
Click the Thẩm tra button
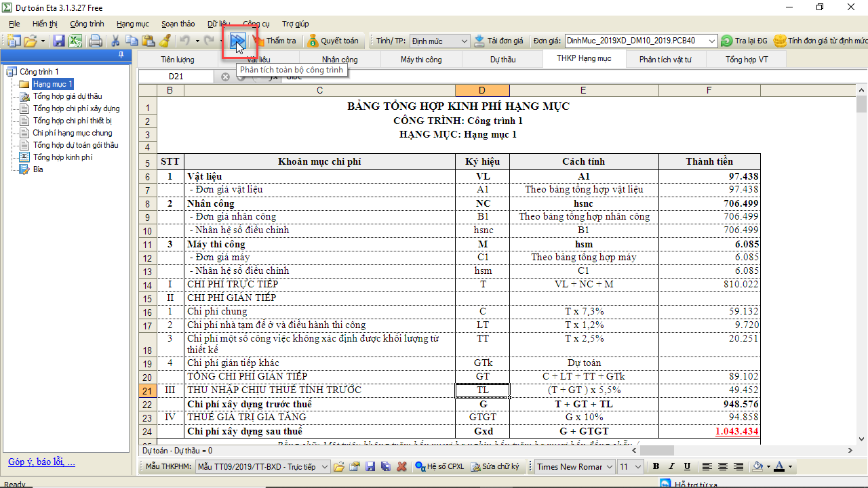point(275,41)
